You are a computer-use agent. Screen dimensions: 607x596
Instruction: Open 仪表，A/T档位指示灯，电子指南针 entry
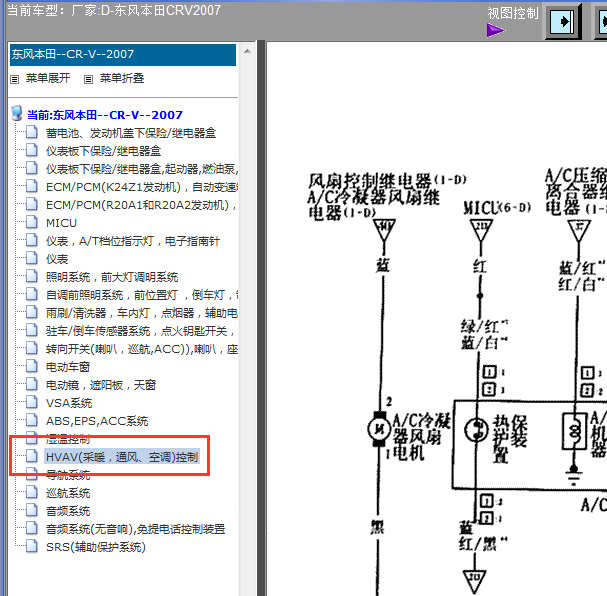[133, 241]
